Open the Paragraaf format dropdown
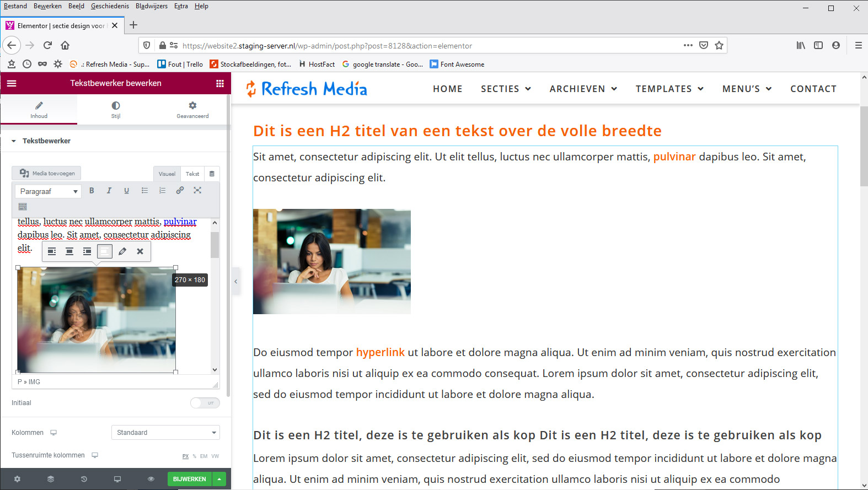The height and width of the screenshot is (490, 868). [48, 191]
